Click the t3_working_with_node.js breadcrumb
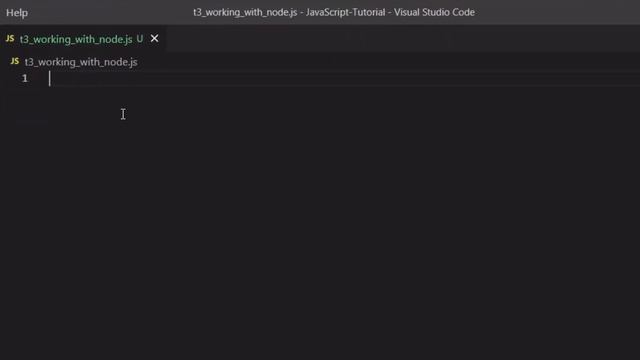640x360 pixels. tap(81, 62)
